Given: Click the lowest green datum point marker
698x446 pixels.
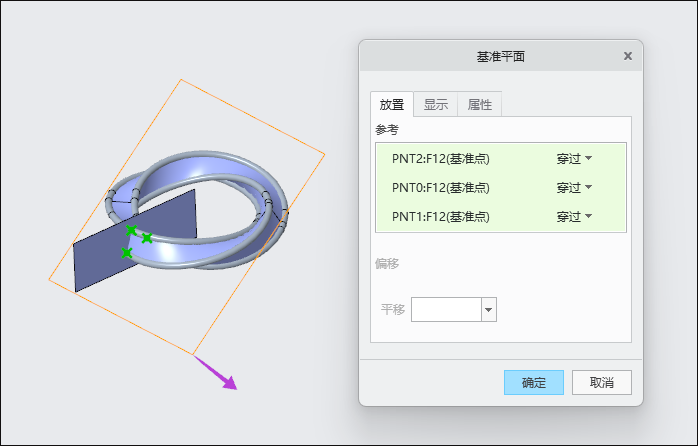Looking at the screenshot, I should pos(126,253).
